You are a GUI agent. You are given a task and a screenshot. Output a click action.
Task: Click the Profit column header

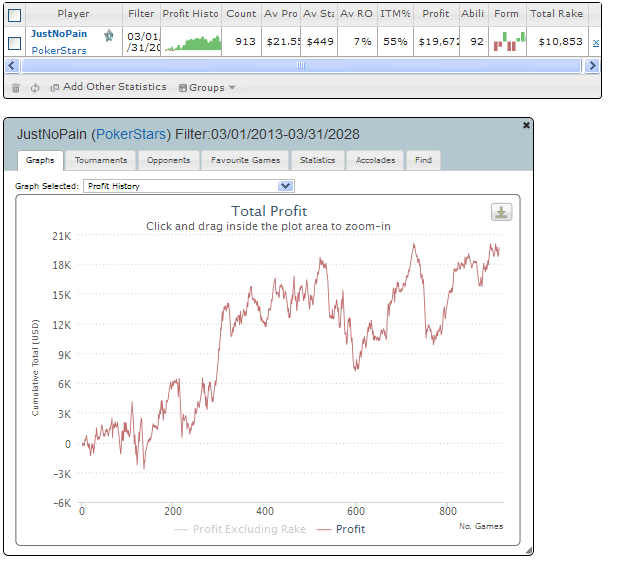[436, 14]
